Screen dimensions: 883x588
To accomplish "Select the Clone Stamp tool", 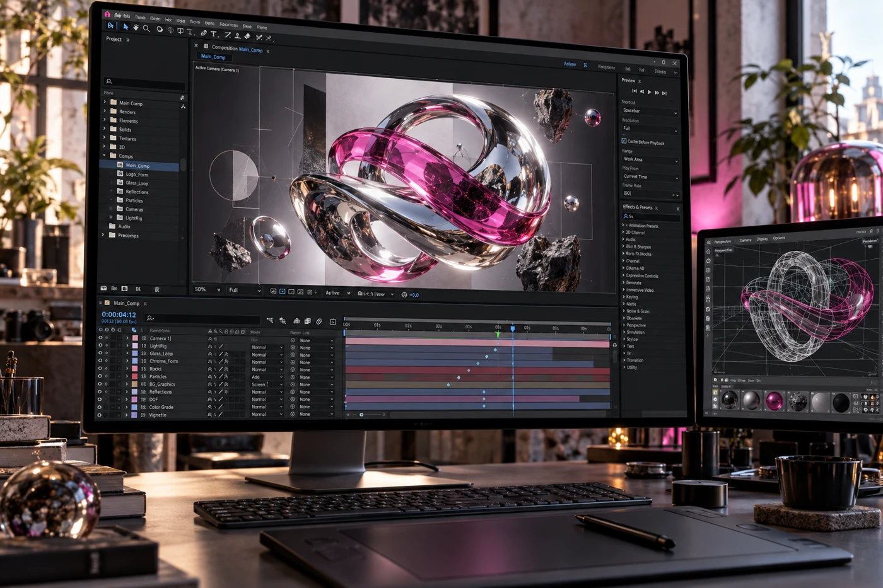I will tap(237, 35).
